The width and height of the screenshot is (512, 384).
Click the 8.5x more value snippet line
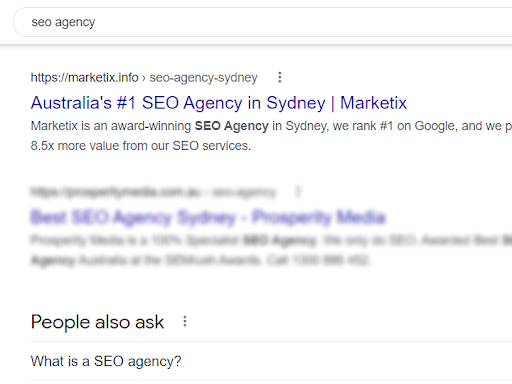click(141, 146)
